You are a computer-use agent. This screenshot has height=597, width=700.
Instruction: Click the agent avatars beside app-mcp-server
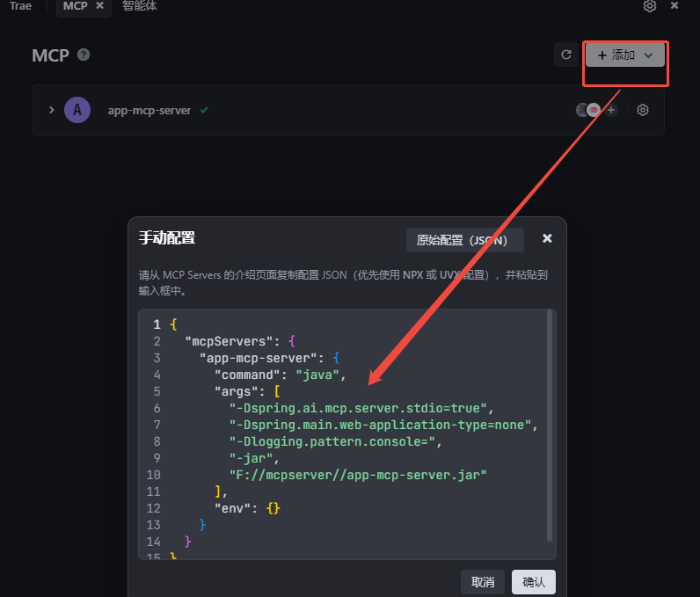pos(588,110)
